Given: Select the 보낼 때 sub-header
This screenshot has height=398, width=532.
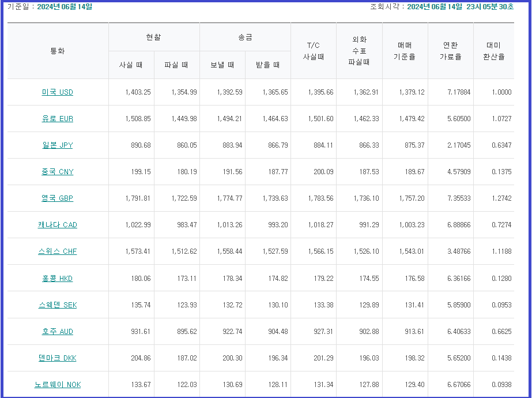Looking at the screenshot, I should pos(222,65).
